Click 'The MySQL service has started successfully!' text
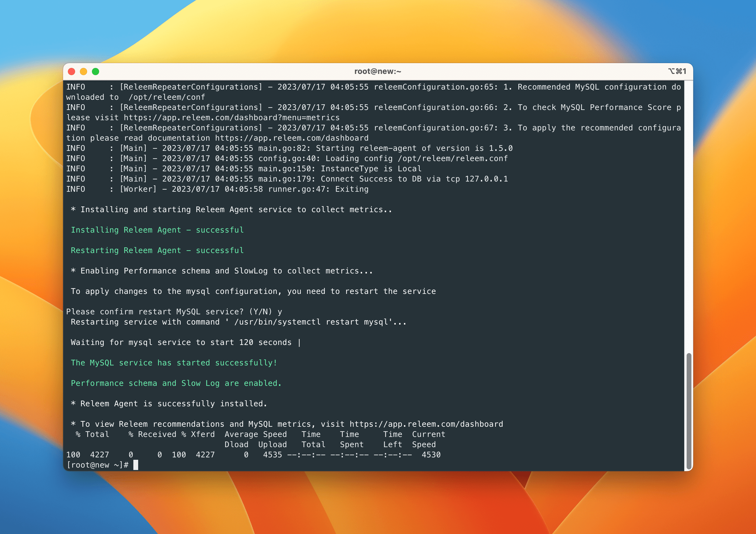Image resolution: width=756 pixels, height=534 pixels. (174, 363)
